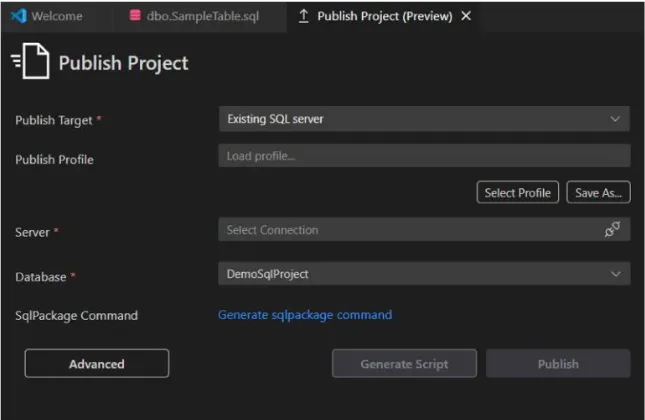Click the Generate Script button
645x420 pixels.
pyautogui.click(x=404, y=364)
